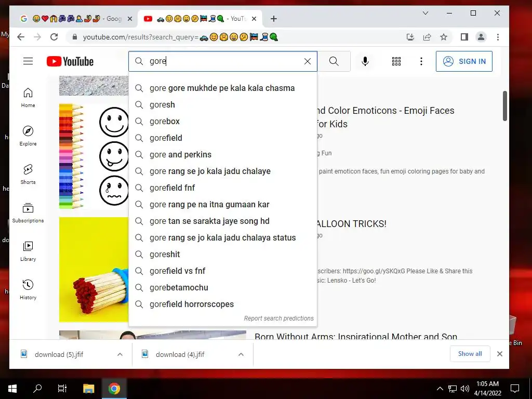Share this page from address bar
The width and height of the screenshot is (532, 399).
point(427,37)
